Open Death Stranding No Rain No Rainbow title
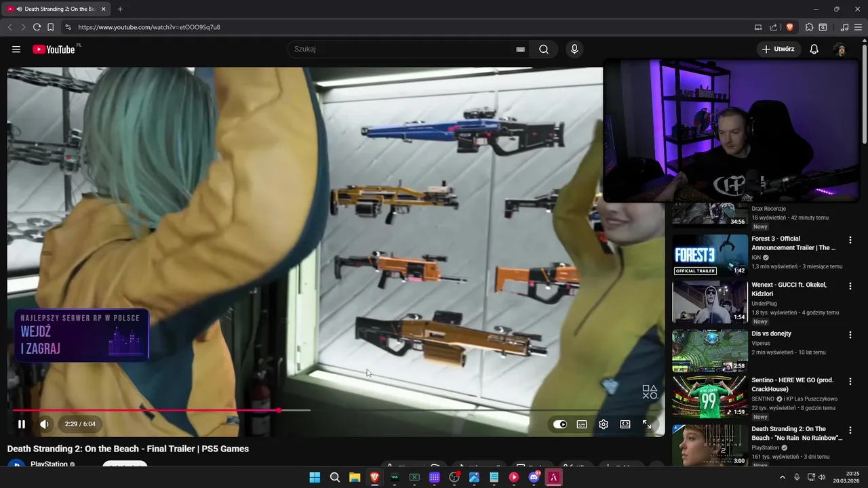 pyautogui.click(x=797, y=434)
